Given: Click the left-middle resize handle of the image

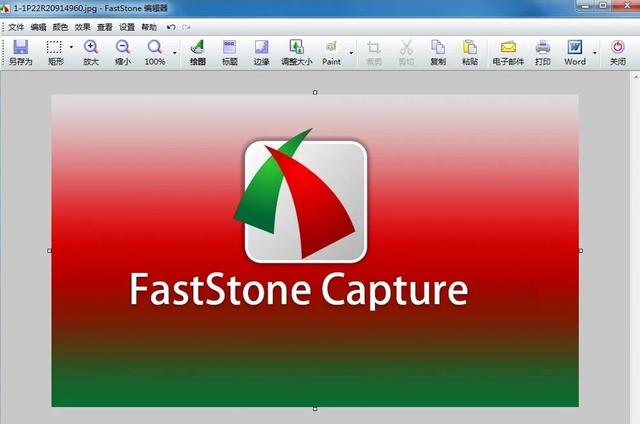Looking at the screenshot, I should coord(49,251).
